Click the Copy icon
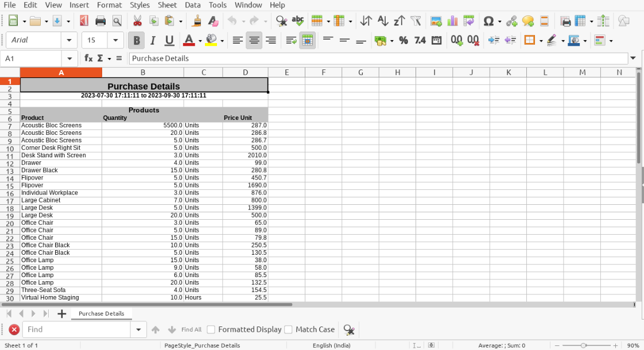Viewport: 644px width, 350px height. click(x=154, y=21)
